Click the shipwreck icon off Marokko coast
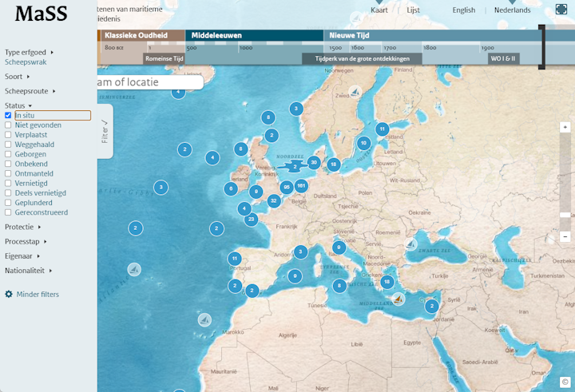 [x=204, y=320]
